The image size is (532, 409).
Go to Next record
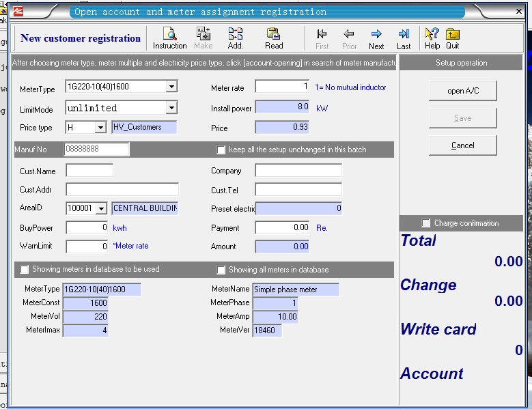click(376, 39)
